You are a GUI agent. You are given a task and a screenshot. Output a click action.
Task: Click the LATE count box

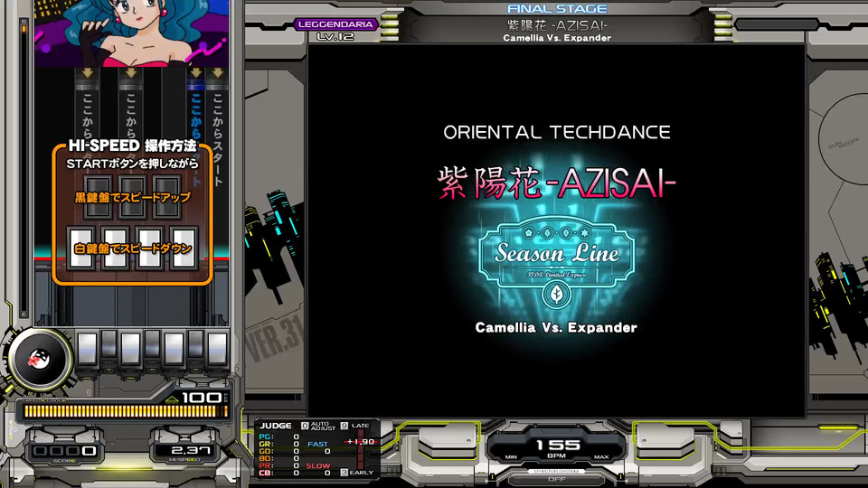[344, 426]
